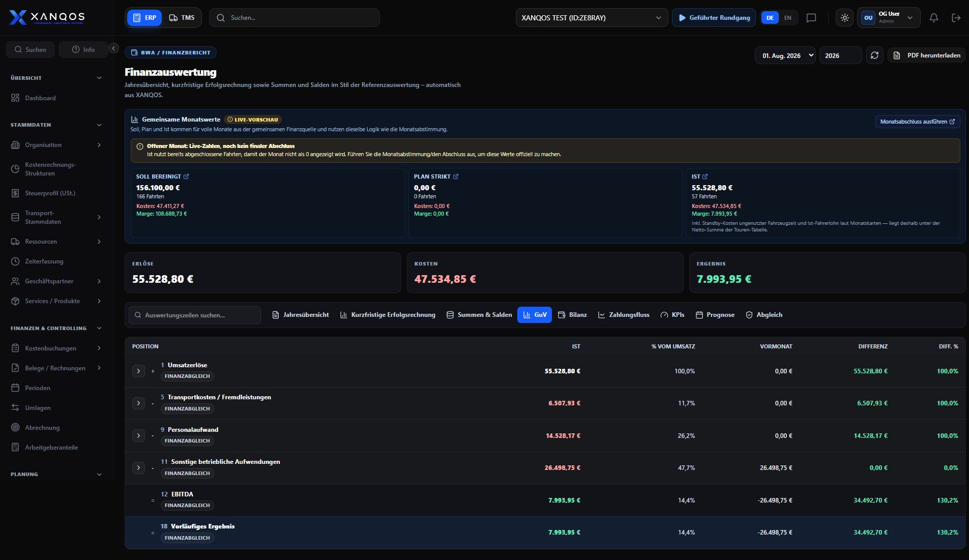969x560 pixels.
Task: Open SOLL BEREINIGT external link icon
Action: point(186,176)
